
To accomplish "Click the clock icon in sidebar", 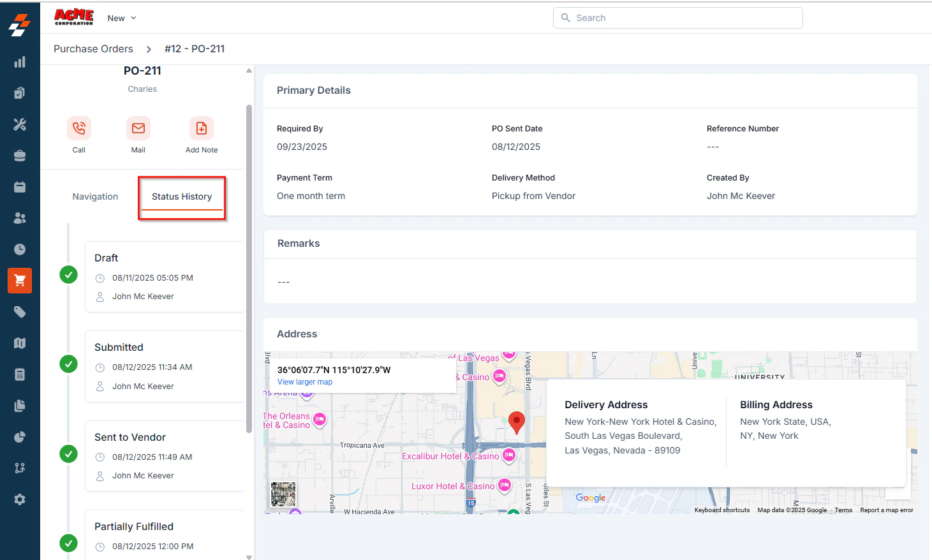I will pos(20,249).
